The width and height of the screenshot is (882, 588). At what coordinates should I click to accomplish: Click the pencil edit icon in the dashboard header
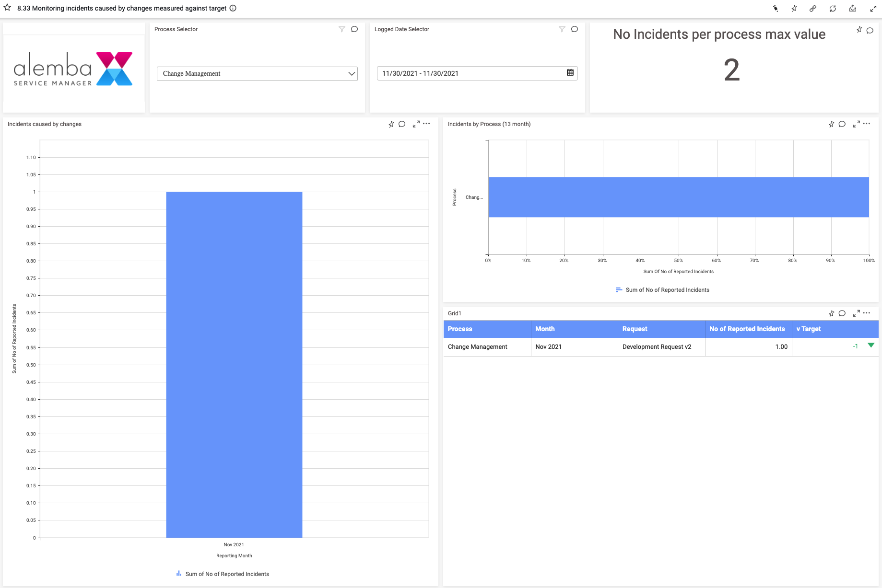776,9
